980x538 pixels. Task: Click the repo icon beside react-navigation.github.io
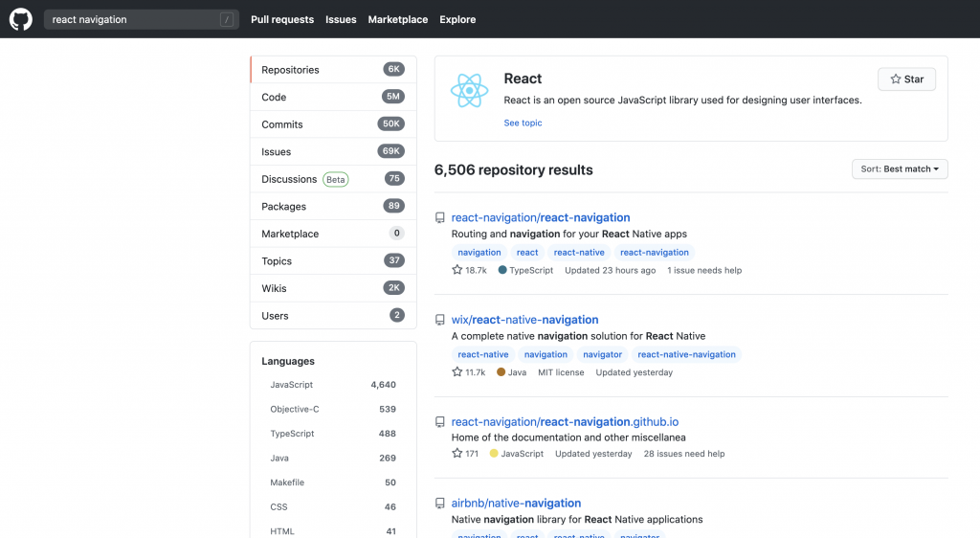pos(440,422)
